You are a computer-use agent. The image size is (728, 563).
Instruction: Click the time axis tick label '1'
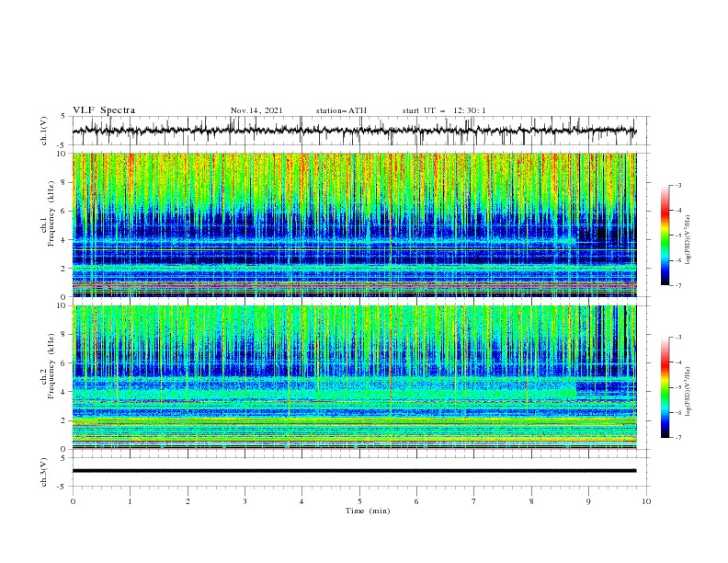130,501
